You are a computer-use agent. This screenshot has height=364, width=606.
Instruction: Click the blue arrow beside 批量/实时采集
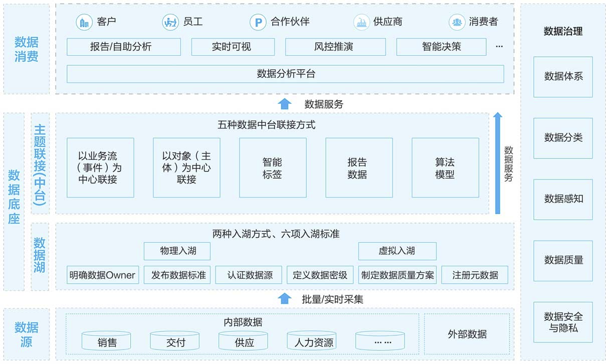(x=285, y=299)
